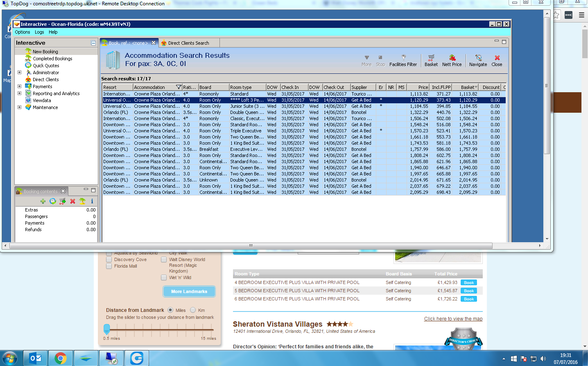Image resolution: width=588 pixels, height=366 pixels.
Task: Expand the Reporting and Analytics node
Action: pos(19,93)
